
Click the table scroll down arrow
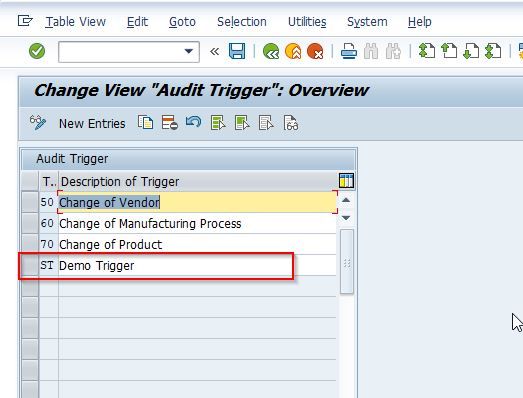point(346,218)
